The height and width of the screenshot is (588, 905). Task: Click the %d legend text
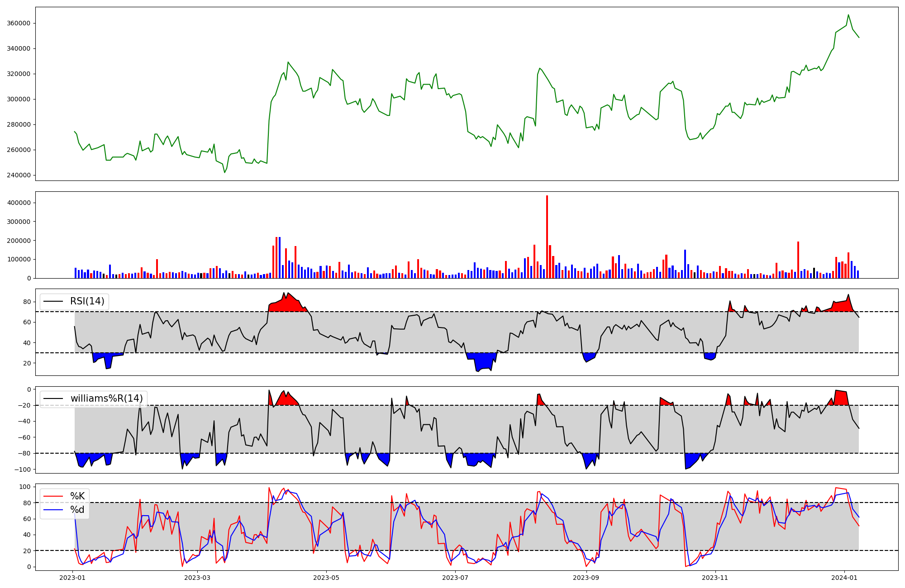point(77,510)
